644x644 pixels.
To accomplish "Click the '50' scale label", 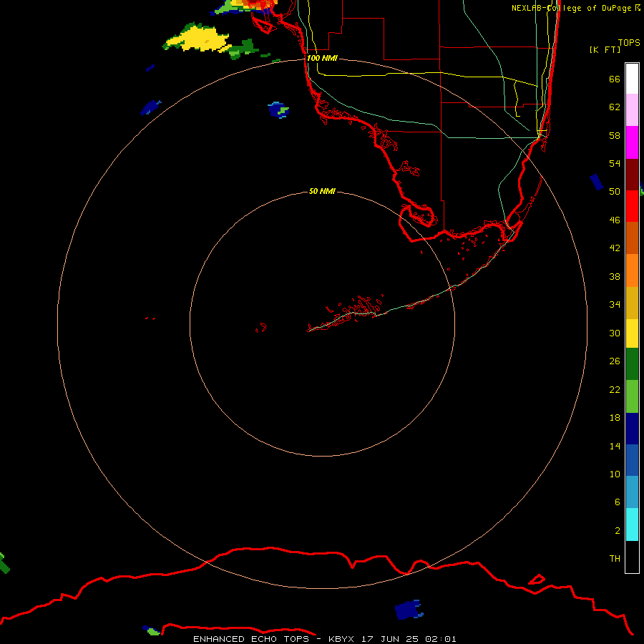I will [615, 192].
